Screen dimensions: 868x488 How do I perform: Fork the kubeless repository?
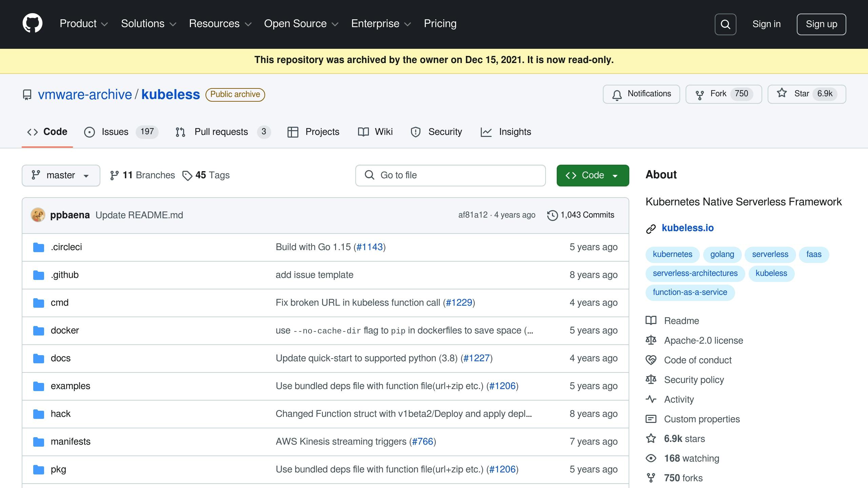[724, 94]
